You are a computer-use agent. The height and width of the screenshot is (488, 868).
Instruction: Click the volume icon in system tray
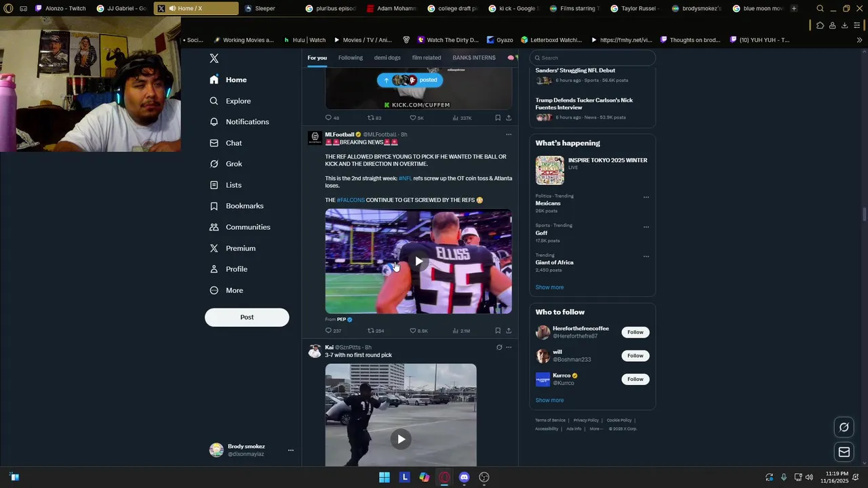pos(809,477)
